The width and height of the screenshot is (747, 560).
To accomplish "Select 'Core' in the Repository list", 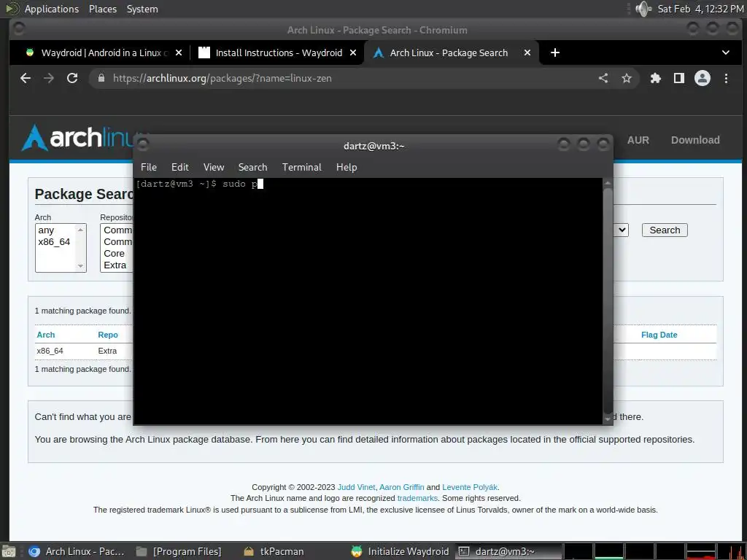I will (115, 253).
